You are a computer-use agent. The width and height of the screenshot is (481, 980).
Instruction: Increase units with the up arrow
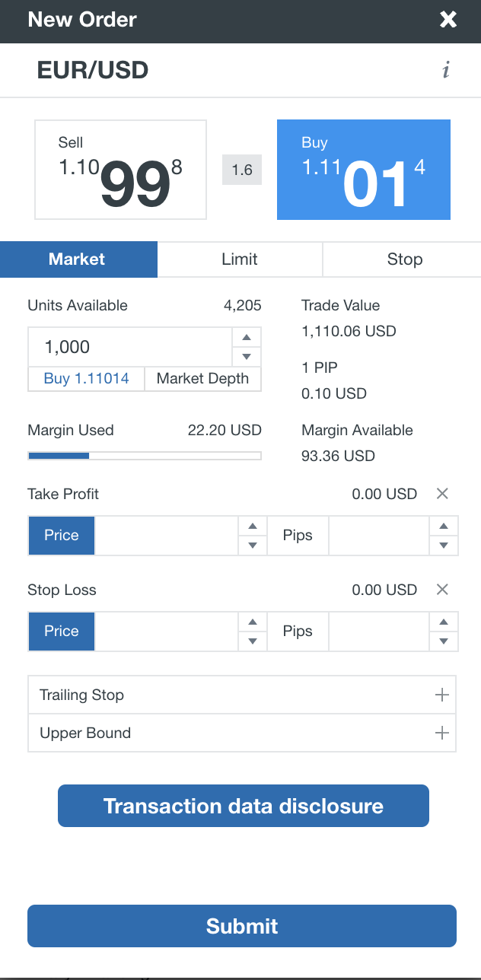247,338
